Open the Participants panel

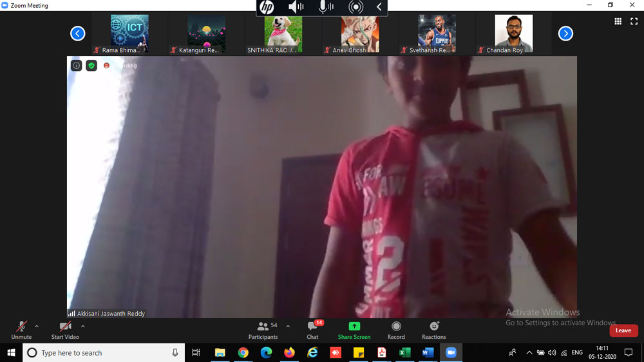click(x=263, y=330)
